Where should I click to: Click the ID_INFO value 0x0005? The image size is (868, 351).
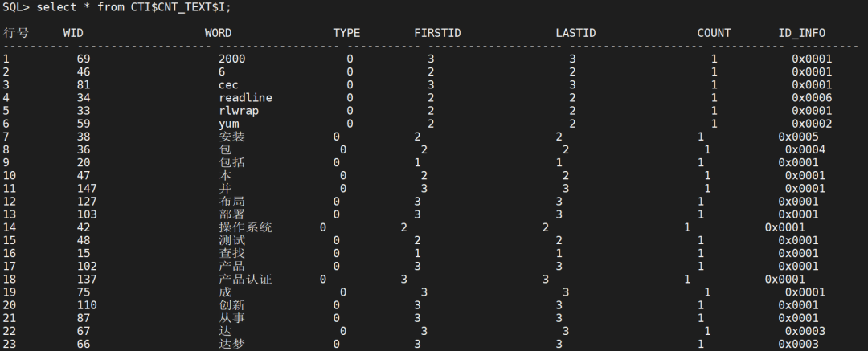coord(798,137)
